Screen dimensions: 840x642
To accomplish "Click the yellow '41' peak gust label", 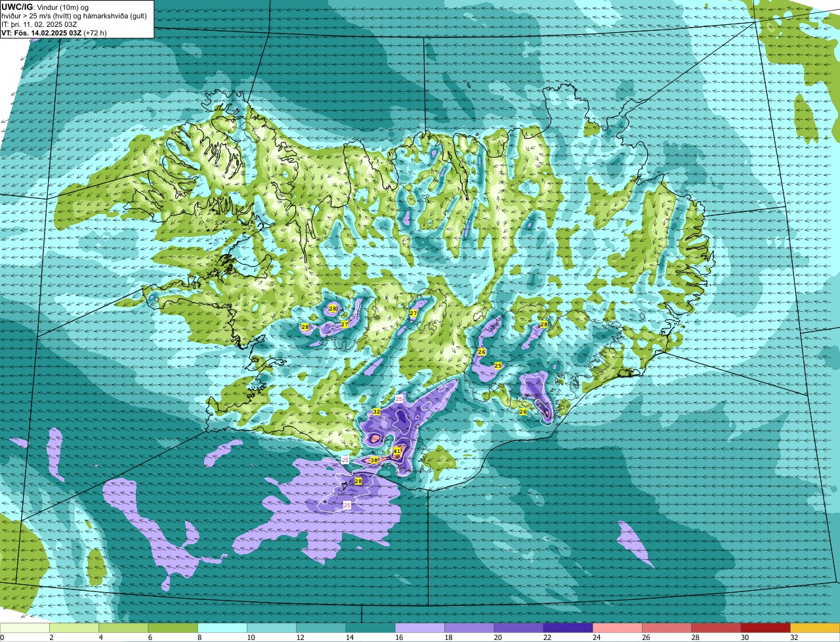I will click(397, 451).
